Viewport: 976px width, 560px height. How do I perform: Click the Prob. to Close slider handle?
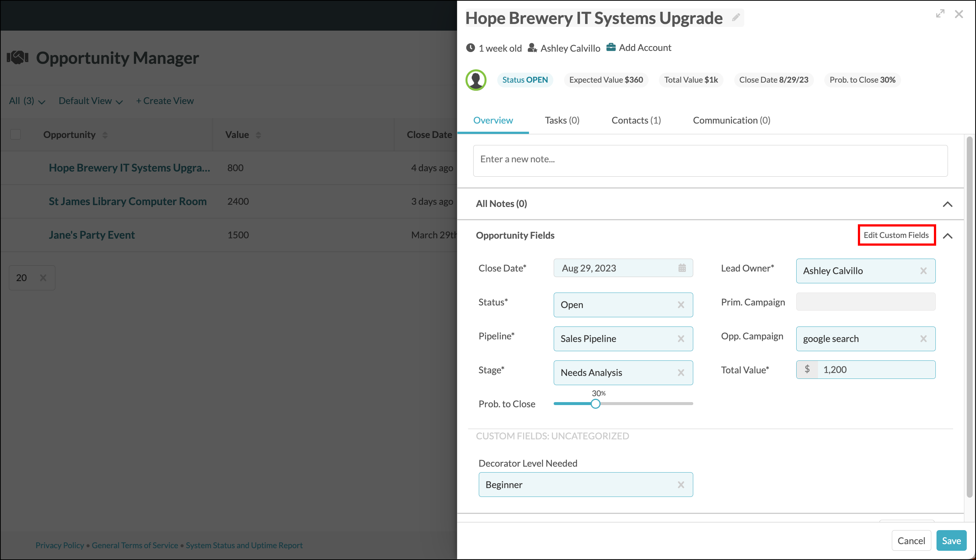[595, 404]
